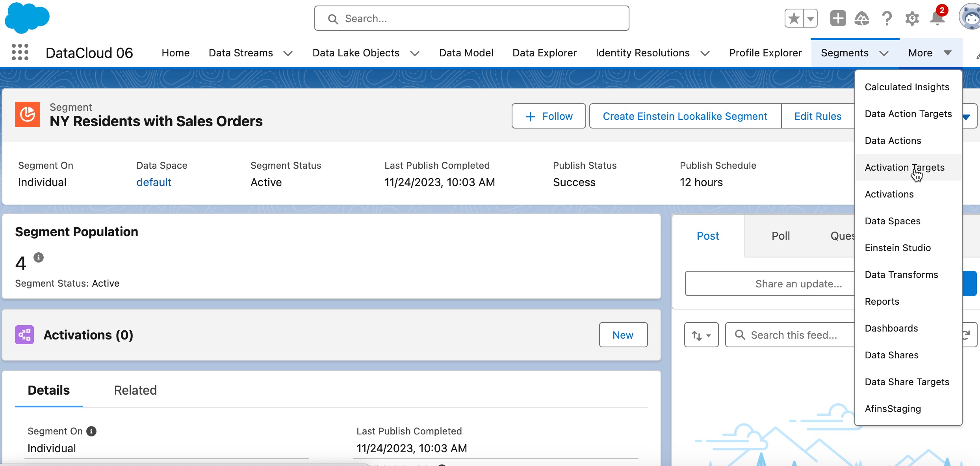Screen dimensions: 980x466
Task: Create a New activation
Action: click(623, 335)
